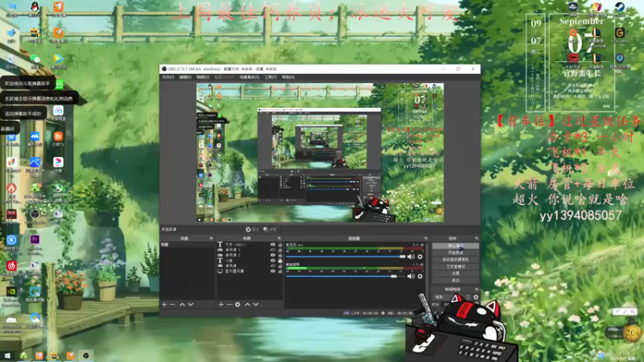Screen dimensions: 644x362
Task: Open the Baidu Netdisk desktop icon
Action: [x=58, y=113]
